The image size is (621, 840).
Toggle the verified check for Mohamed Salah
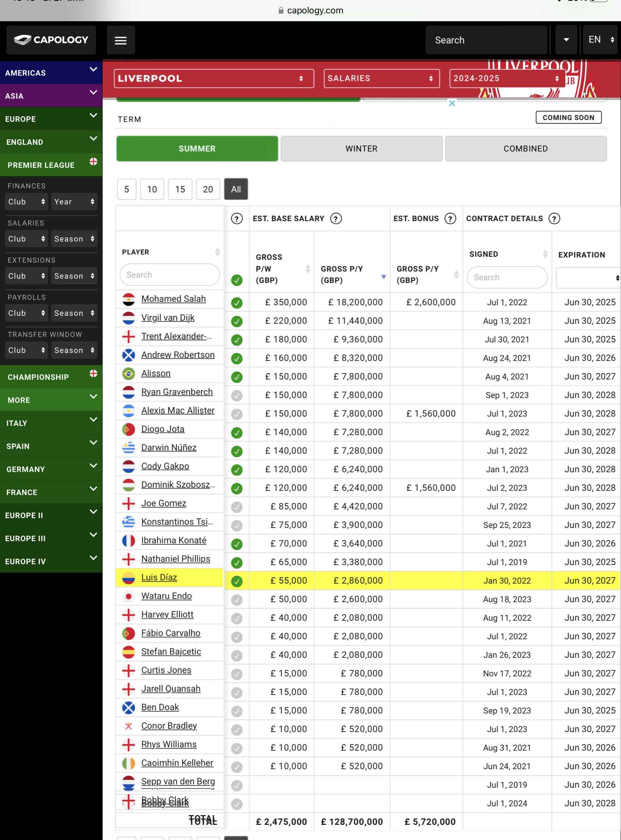tap(237, 303)
